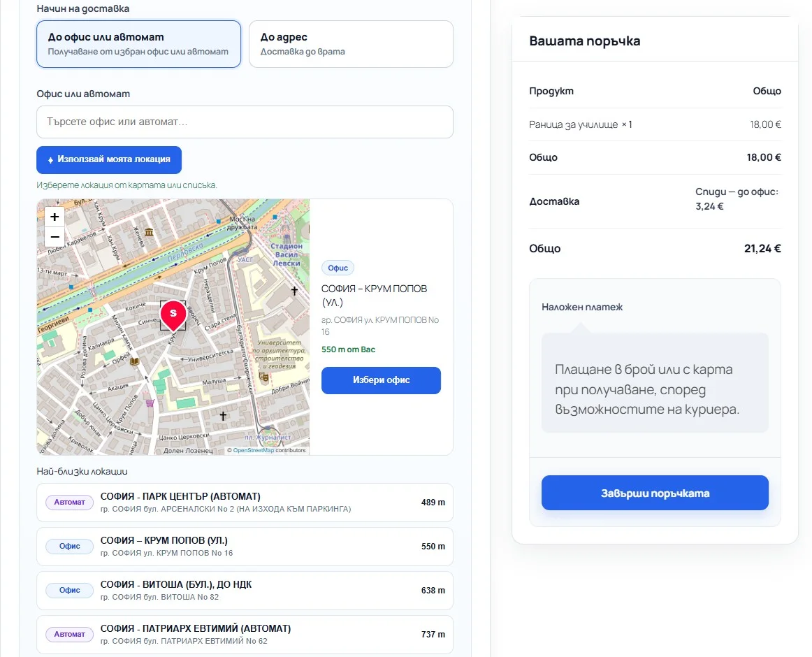Image resolution: width=812 pixels, height=657 pixels.
Task: Open the OpenStreetMap attribution link
Action: 253,450
